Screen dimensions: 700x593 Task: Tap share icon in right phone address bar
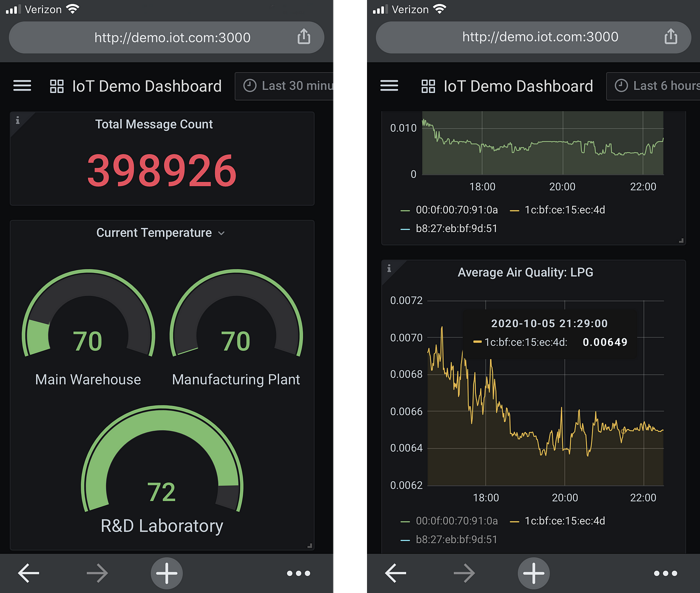click(671, 36)
